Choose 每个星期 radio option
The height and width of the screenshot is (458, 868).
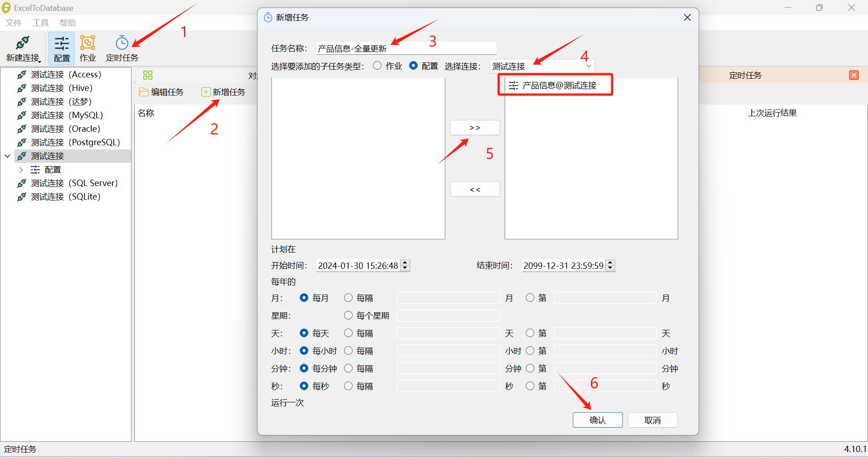pyautogui.click(x=348, y=315)
